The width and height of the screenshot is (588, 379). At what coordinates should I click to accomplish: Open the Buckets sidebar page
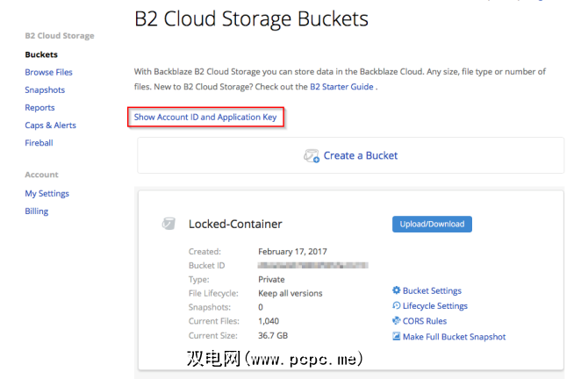click(x=41, y=54)
